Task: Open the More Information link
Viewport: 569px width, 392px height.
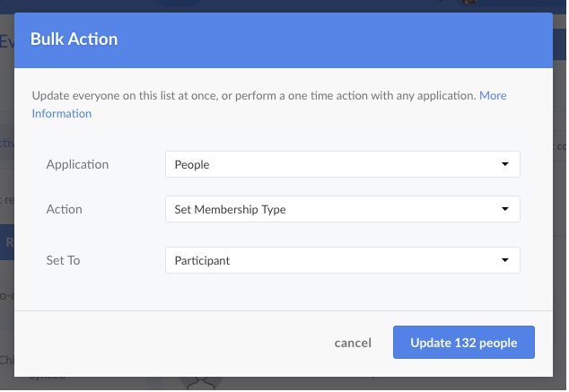Action: [61, 113]
